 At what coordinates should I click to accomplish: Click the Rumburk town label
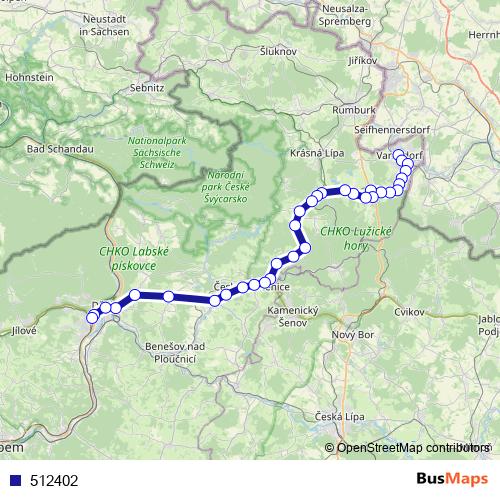click(x=354, y=110)
